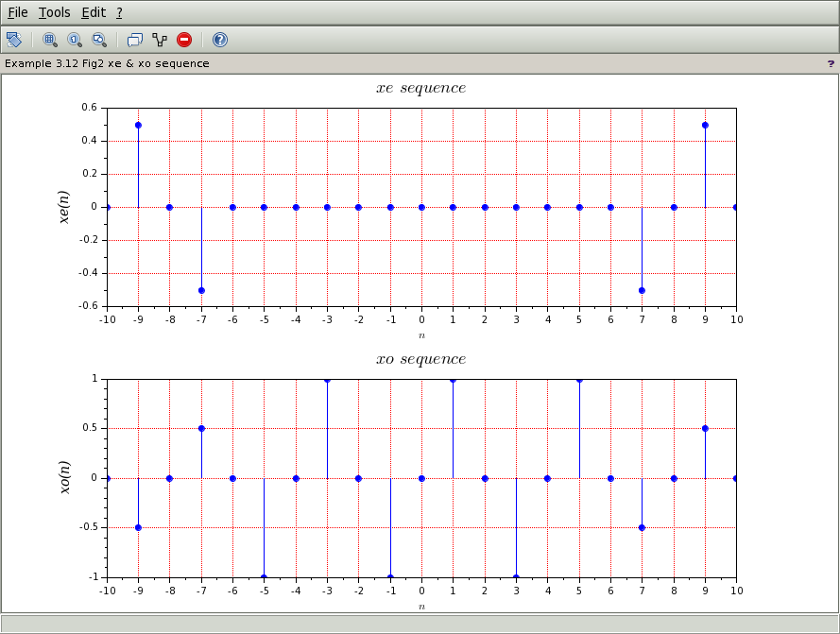The width and height of the screenshot is (840, 634).
Task: Click the xo data point at n=-9
Action: pyautogui.click(x=138, y=527)
